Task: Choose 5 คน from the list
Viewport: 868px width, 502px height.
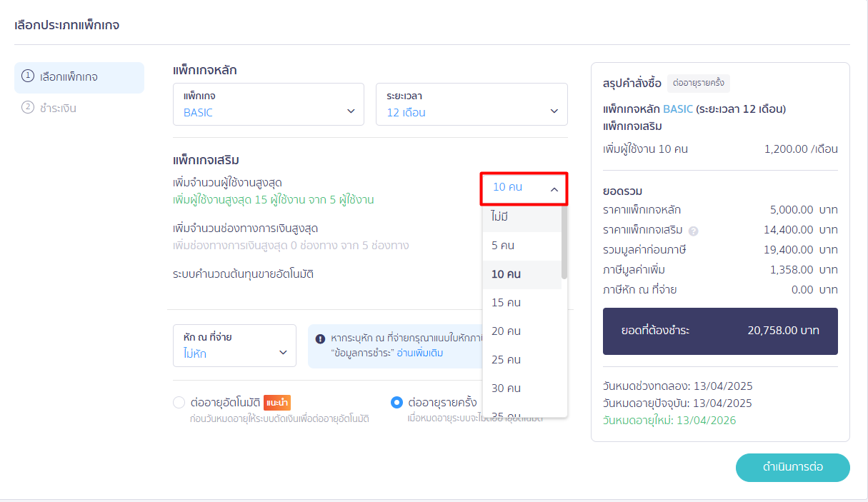Action: (522, 246)
